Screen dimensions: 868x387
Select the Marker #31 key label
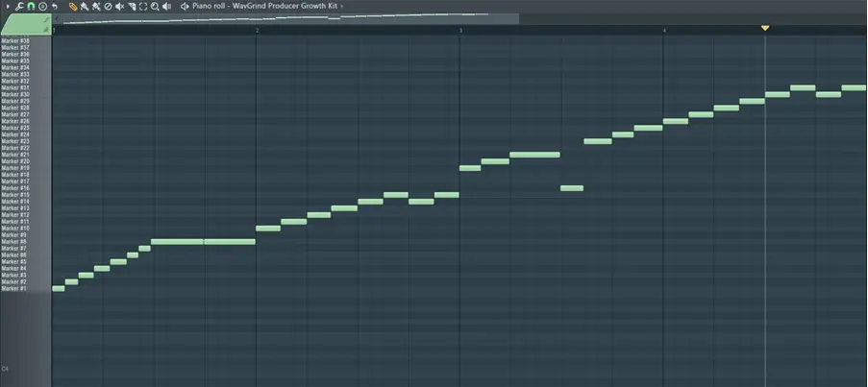15,87
